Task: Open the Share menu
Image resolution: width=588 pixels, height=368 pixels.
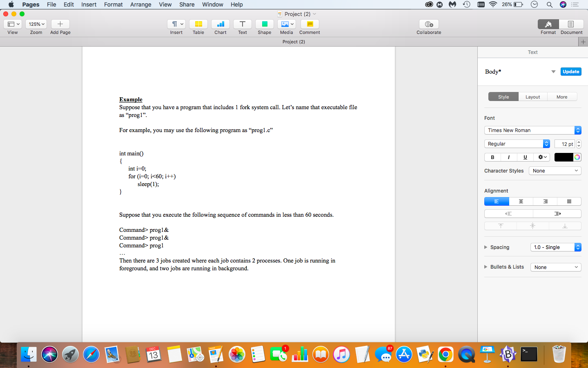Action: tap(187, 4)
